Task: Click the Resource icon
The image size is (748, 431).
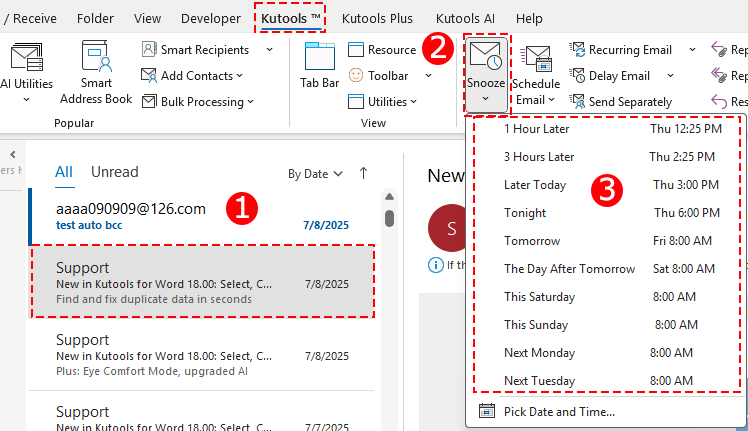Action: pyautogui.click(x=356, y=49)
